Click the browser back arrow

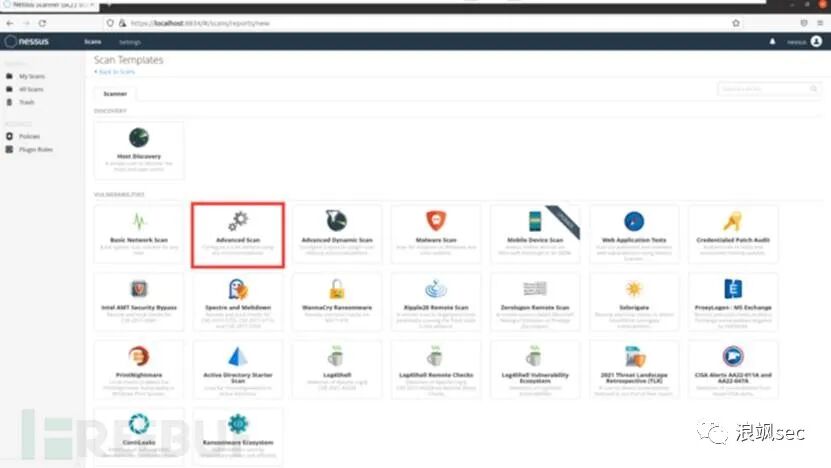(x=10, y=23)
